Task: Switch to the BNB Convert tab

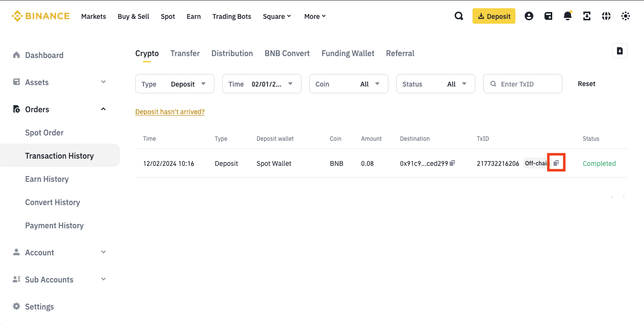Action: click(x=287, y=54)
